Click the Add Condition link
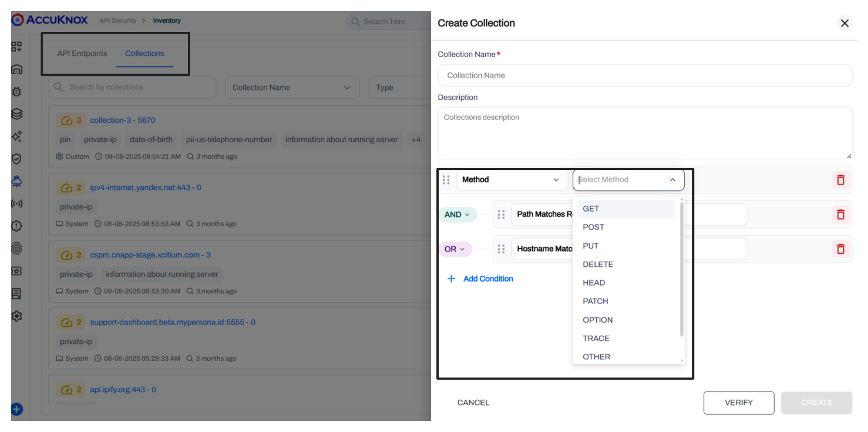The image size is (868, 432). [488, 279]
